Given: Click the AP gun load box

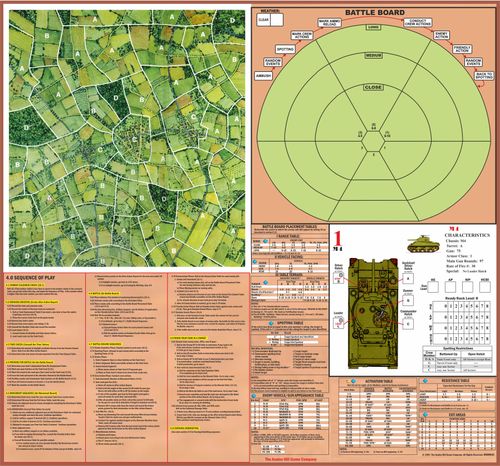Looking at the screenshot, I should 450,287.
